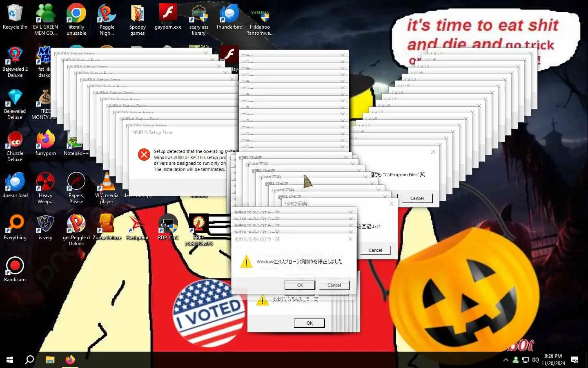The image size is (588, 368).
Task: Click Cancel in the Windows Explorer stopped dialog
Action: click(x=334, y=285)
